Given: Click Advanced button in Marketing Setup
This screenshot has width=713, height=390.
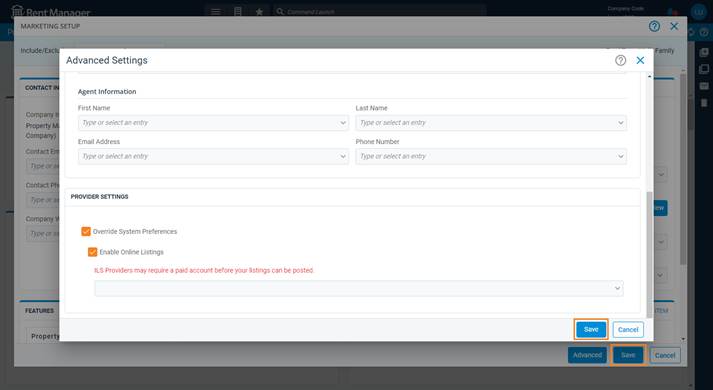Looking at the screenshot, I should 587,355.
